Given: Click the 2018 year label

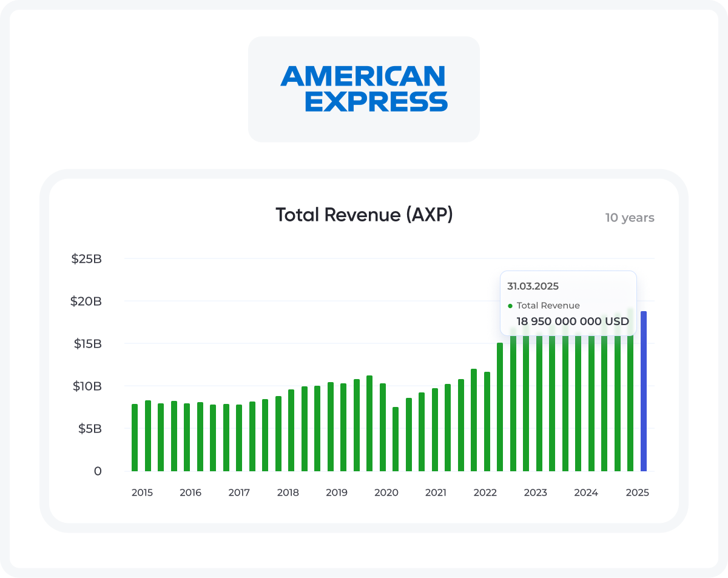Looking at the screenshot, I should click(x=288, y=492).
